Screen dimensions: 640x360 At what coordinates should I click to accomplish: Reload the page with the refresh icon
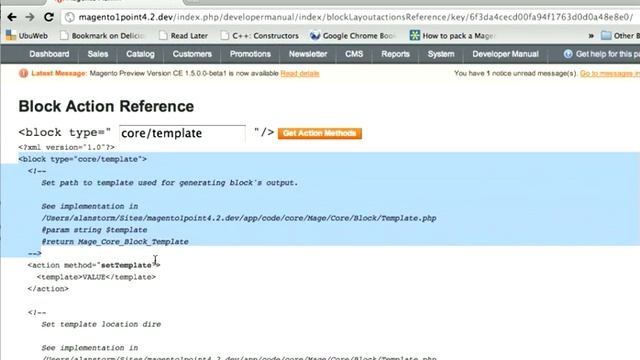pyautogui.click(x=49, y=17)
